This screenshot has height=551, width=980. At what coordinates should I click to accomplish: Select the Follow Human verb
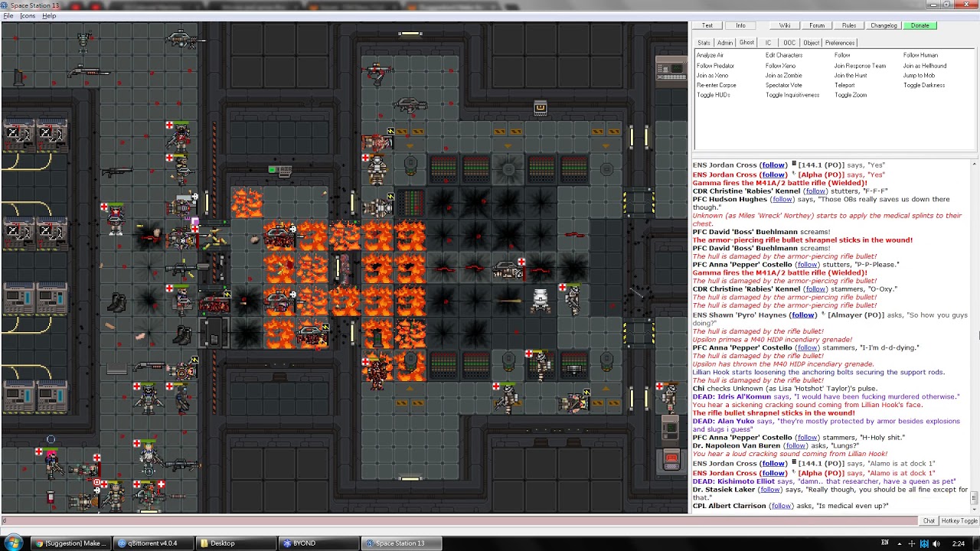coord(920,55)
